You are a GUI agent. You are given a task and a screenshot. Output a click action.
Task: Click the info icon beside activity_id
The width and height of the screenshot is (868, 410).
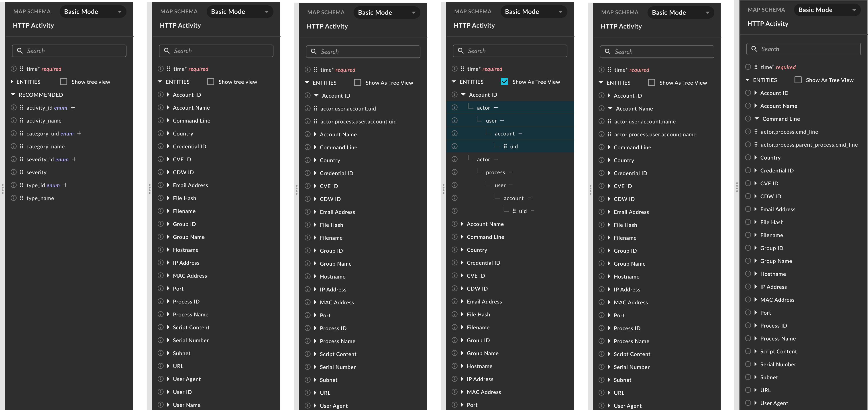(x=14, y=108)
